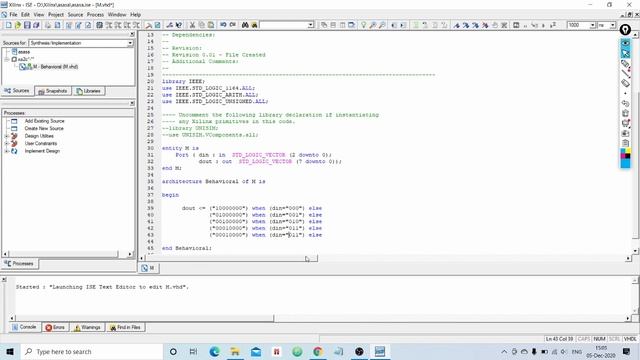Switch to the Snapshots tab
This screenshot has height=360, width=640.
(53, 91)
